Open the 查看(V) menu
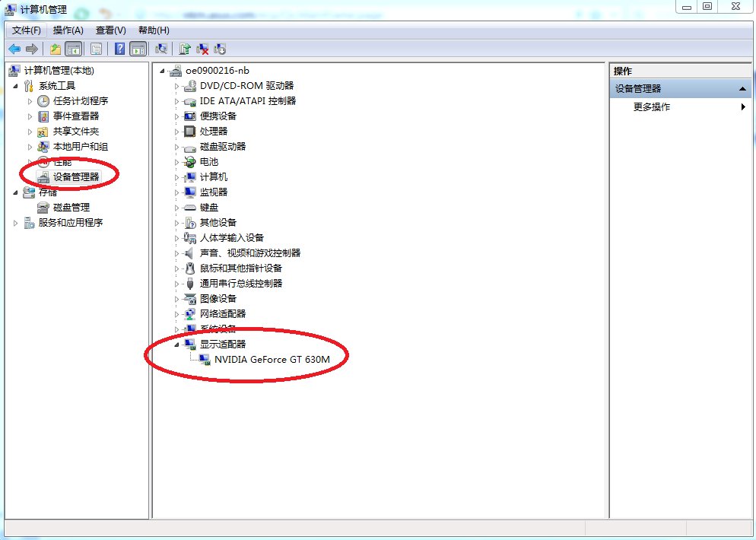This screenshot has width=756, height=540. tap(111, 30)
